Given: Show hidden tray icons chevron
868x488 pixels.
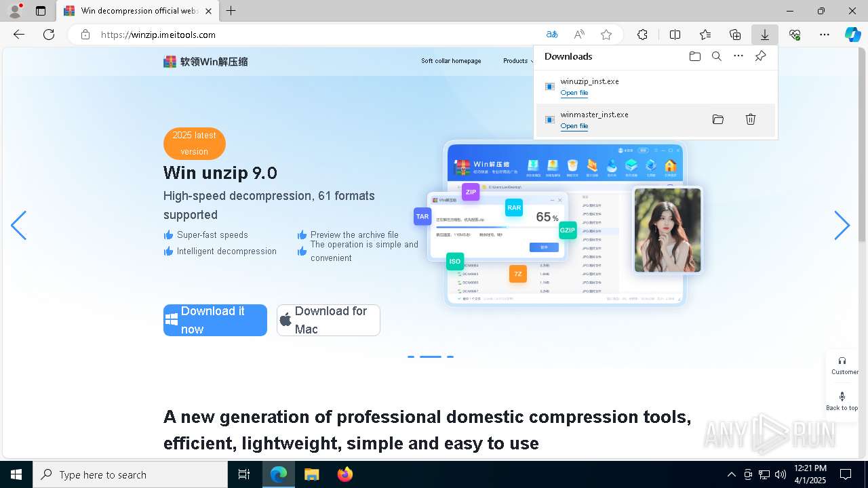Looking at the screenshot, I should [x=731, y=474].
